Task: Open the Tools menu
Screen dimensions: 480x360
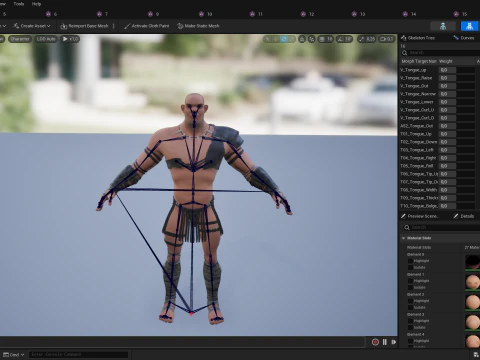Action: pos(19,4)
